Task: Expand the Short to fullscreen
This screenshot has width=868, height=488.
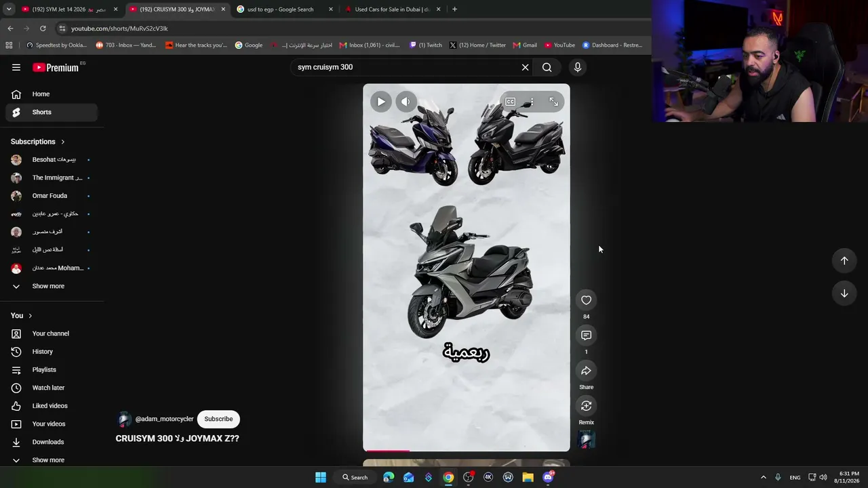Action: click(x=554, y=102)
